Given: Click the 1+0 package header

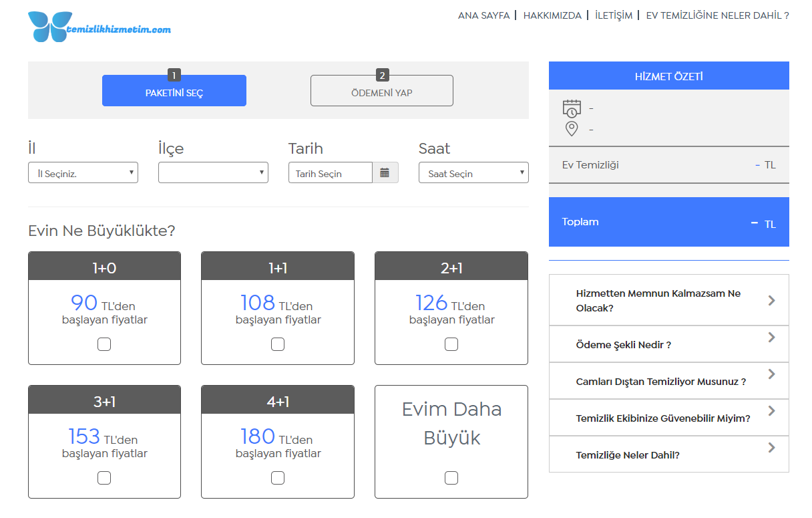Looking at the screenshot, I should [x=104, y=267].
